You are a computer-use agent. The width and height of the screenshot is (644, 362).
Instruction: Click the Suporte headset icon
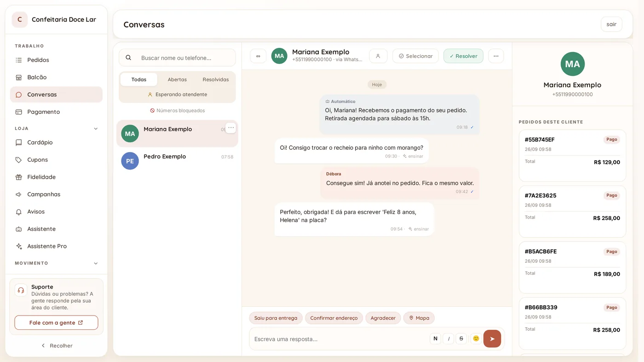pos(21,290)
